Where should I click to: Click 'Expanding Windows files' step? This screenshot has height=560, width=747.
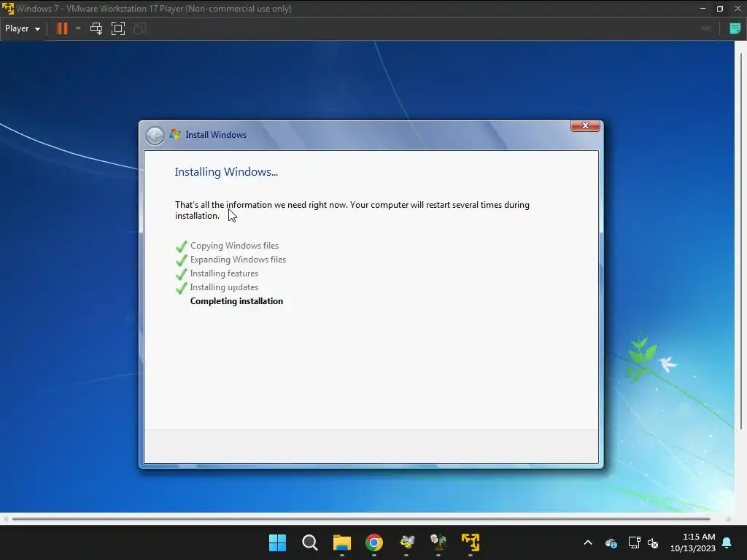tap(239, 260)
